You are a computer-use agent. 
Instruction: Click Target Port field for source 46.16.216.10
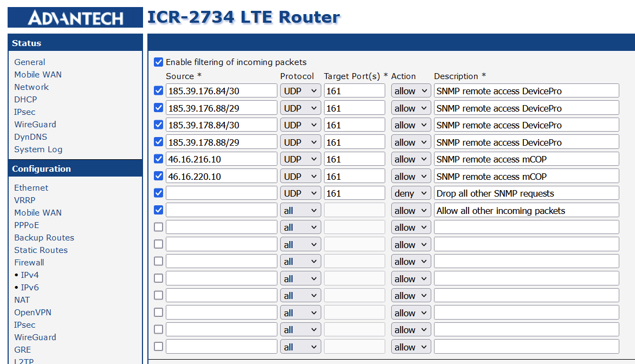point(354,159)
